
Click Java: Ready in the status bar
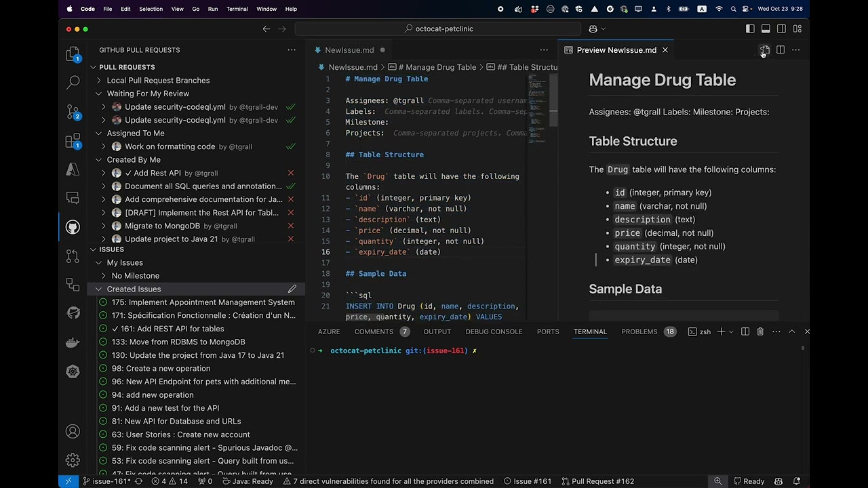(x=247, y=481)
